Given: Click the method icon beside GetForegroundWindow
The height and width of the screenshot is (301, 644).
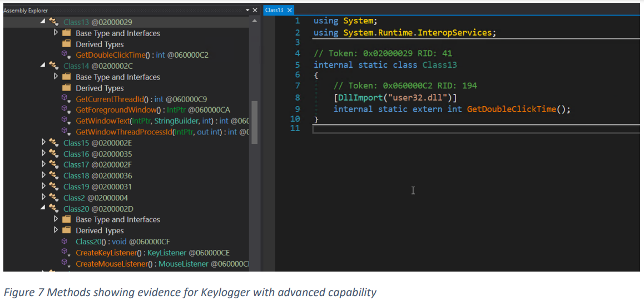Looking at the screenshot, I should tap(66, 110).
